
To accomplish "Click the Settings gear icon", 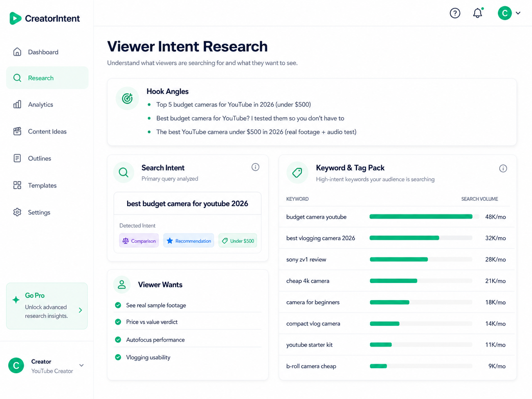I will click(17, 212).
